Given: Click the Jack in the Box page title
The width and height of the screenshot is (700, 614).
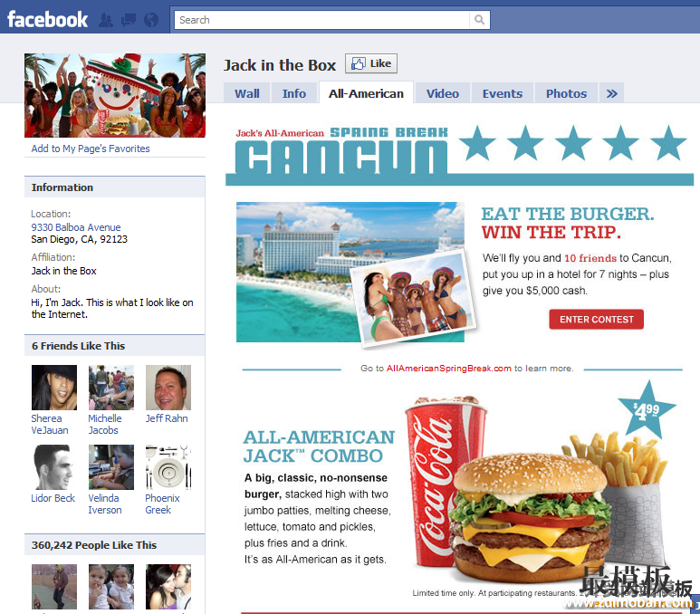Looking at the screenshot, I should pyautogui.click(x=280, y=65).
